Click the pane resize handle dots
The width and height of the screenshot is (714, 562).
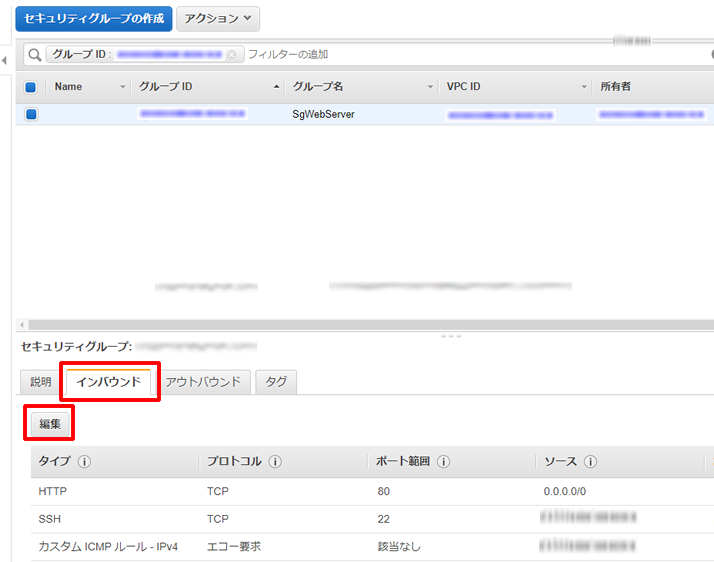click(x=451, y=336)
